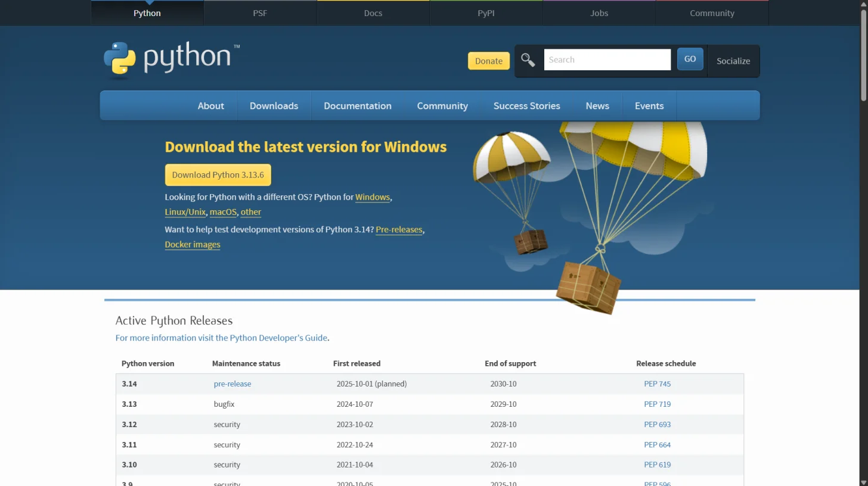The height and width of the screenshot is (486, 868).
Task: Click the GO search button
Action: pyautogui.click(x=690, y=59)
